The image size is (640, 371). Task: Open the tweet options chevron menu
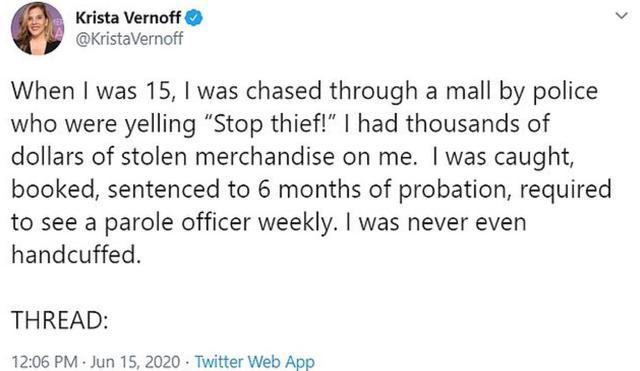(x=621, y=16)
